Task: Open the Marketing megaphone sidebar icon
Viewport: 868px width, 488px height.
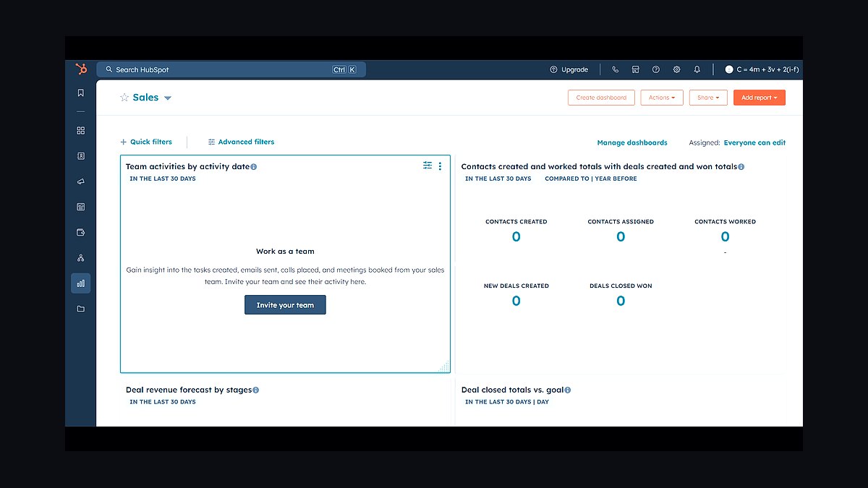Action: tap(81, 181)
